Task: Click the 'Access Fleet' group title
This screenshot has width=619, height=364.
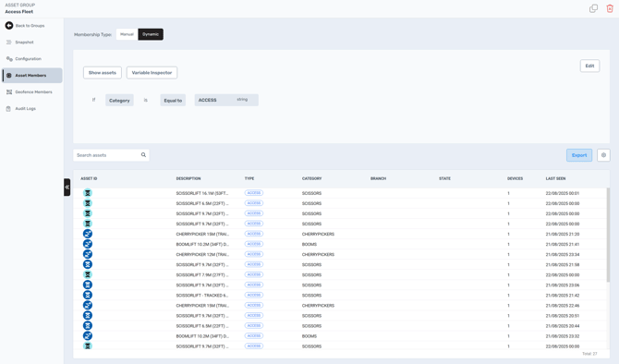Action: 19,12
